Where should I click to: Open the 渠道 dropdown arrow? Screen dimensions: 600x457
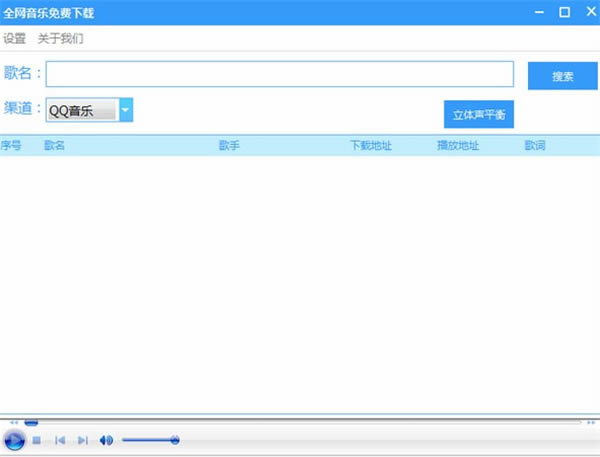[126, 110]
